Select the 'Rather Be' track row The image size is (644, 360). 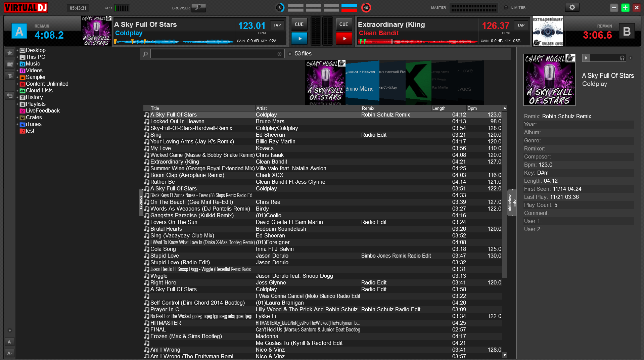tap(322, 182)
